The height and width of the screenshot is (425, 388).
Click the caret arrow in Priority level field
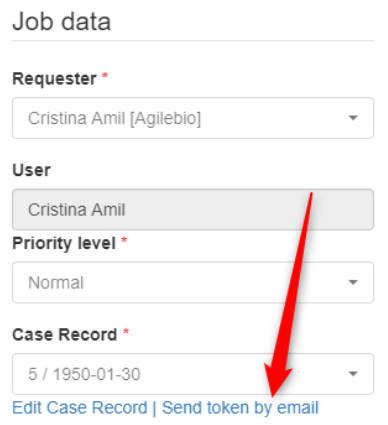(353, 282)
